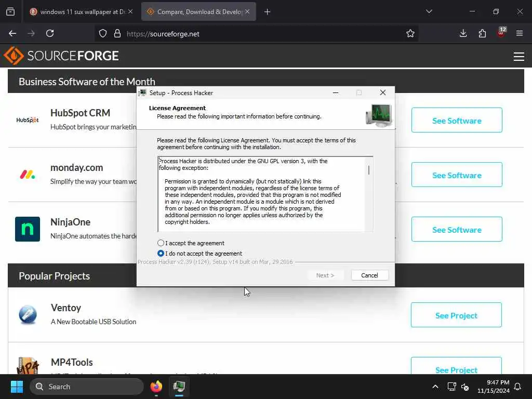Open the notifications bell icon

(x=517, y=387)
